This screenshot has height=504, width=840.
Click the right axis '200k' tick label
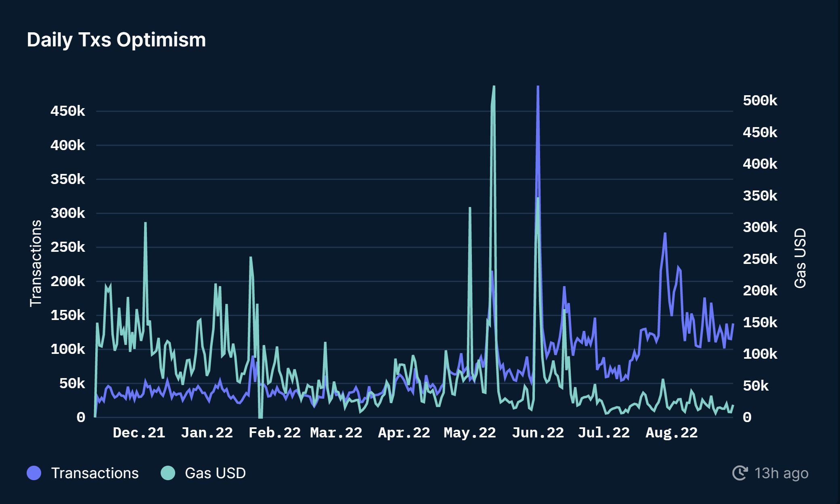click(x=760, y=291)
